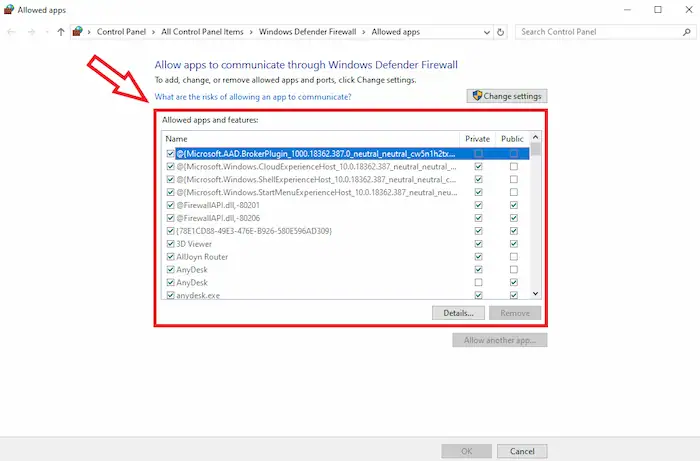This screenshot has height=461, width=700.
Task: Open Details for selected app
Action: [x=458, y=313]
